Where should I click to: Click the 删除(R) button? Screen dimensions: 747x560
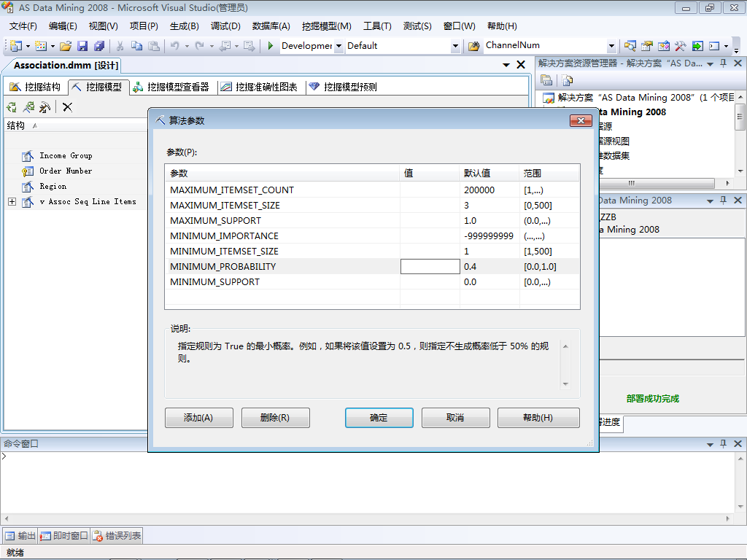pyautogui.click(x=275, y=418)
